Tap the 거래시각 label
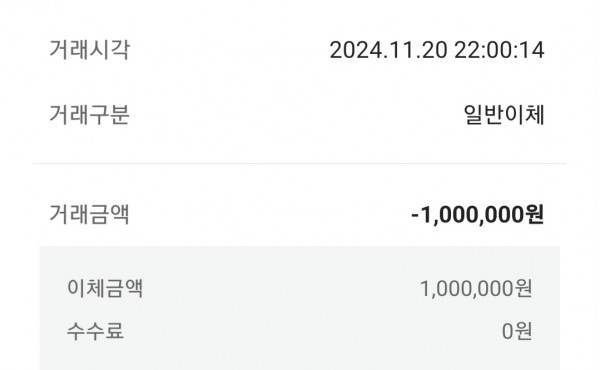 (90, 50)
